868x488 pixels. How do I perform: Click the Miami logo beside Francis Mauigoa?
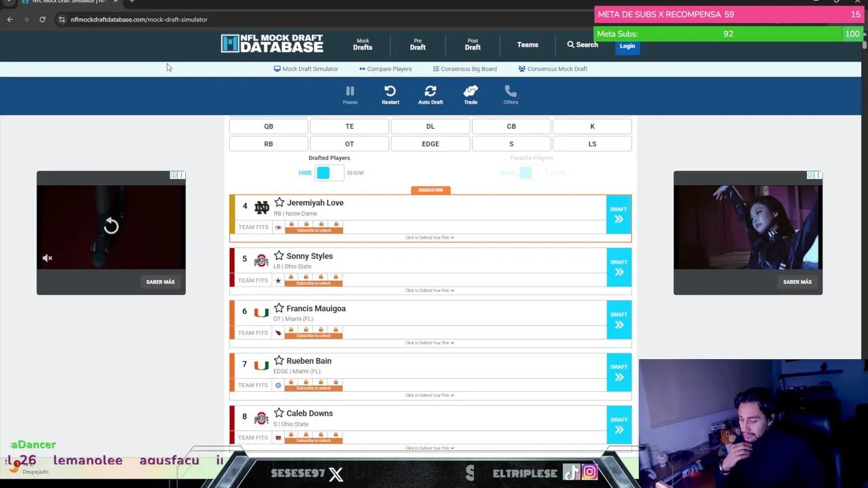261,312
